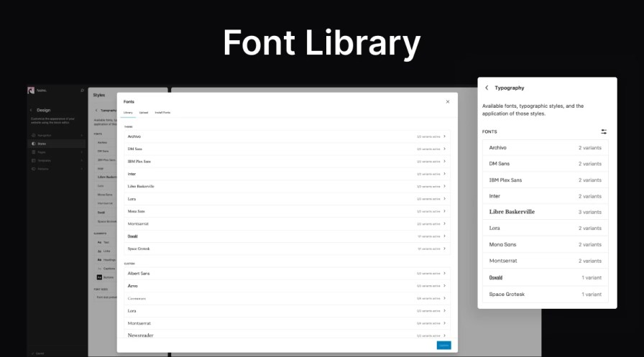644x357 pixels.
Task: Expand Arvo chevron in Fonts dialog
Action: (x=444, y=286)
